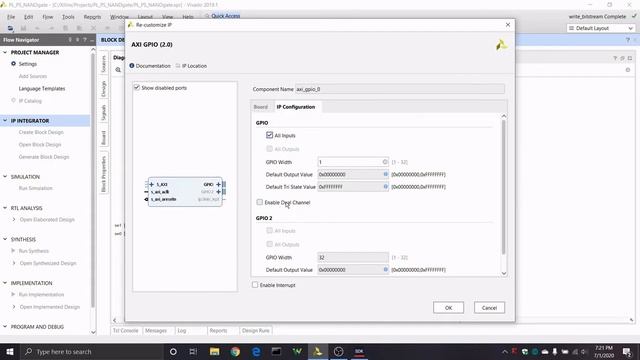Click the Quick Access search box
The image size is (640, 360).
point(226,16)
